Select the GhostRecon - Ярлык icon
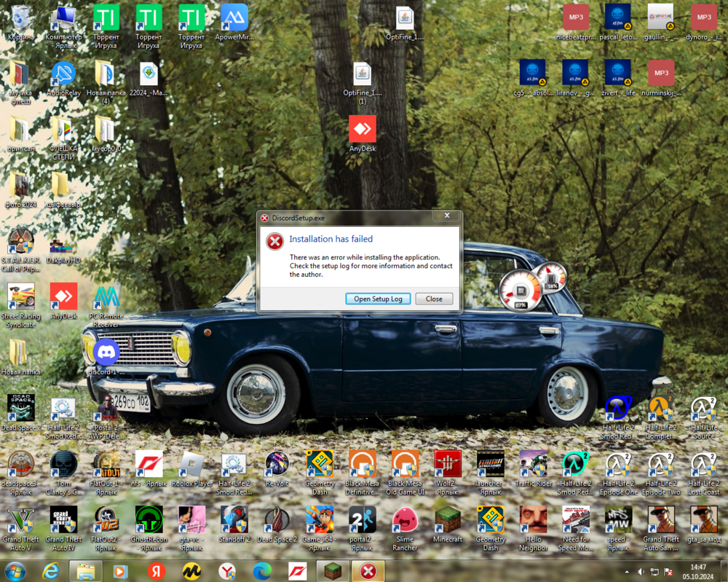The width and height of the screenshot is (728, 582). point(149,529)
